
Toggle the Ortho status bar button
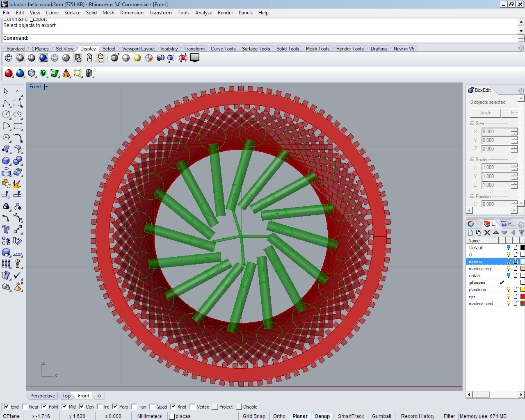pyautogui.click(x=279, y=416)
